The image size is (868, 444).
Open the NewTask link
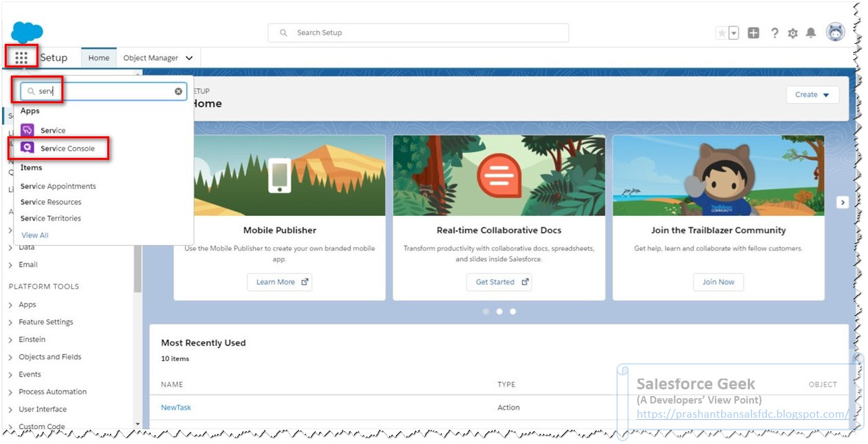click(176, 408)
